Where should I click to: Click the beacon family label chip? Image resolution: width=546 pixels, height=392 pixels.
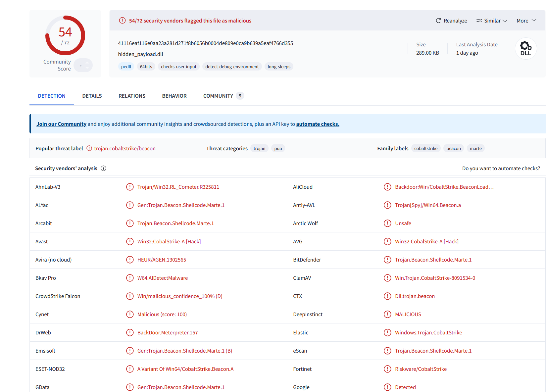[454, 148]
